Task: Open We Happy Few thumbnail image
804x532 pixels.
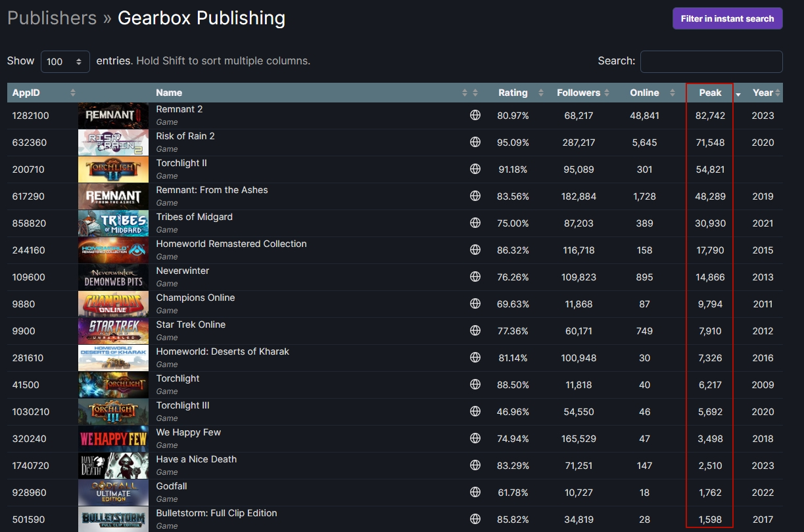Action: point(113,439)
